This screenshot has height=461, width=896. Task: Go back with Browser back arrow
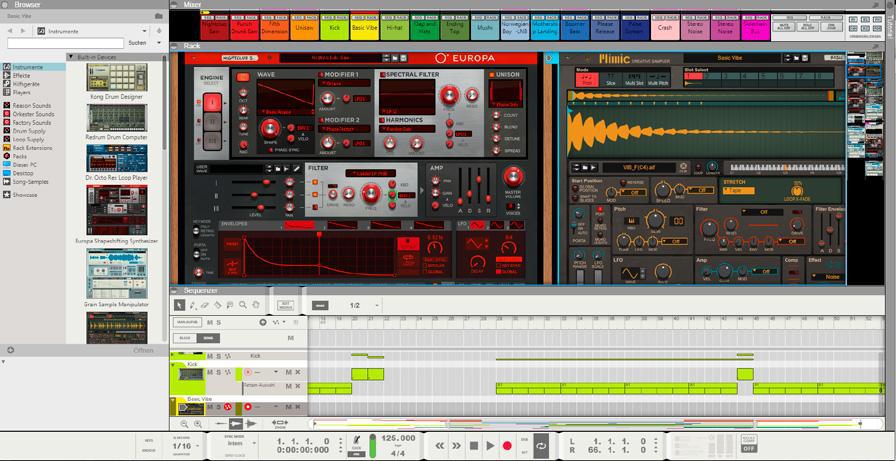(11, 31)
